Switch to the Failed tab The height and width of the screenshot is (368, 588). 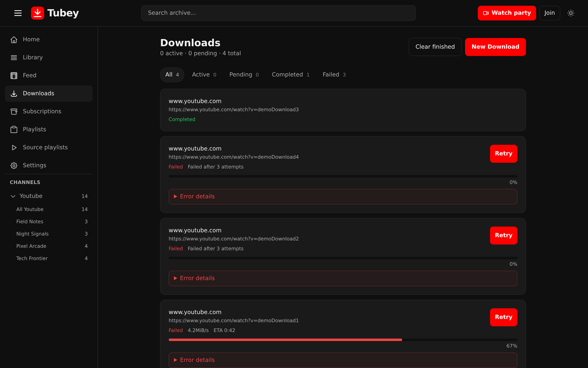pyautogui.click(x=334, y=75)
